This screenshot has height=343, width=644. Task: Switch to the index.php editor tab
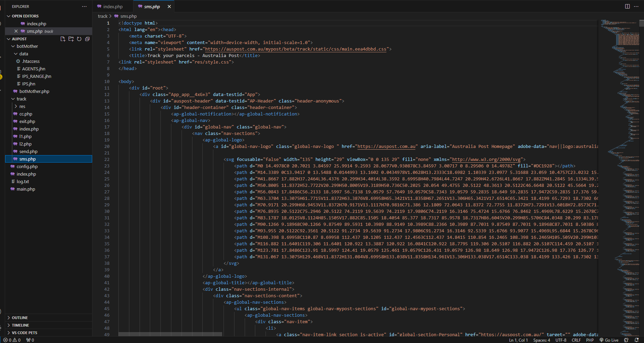point(113,6)
